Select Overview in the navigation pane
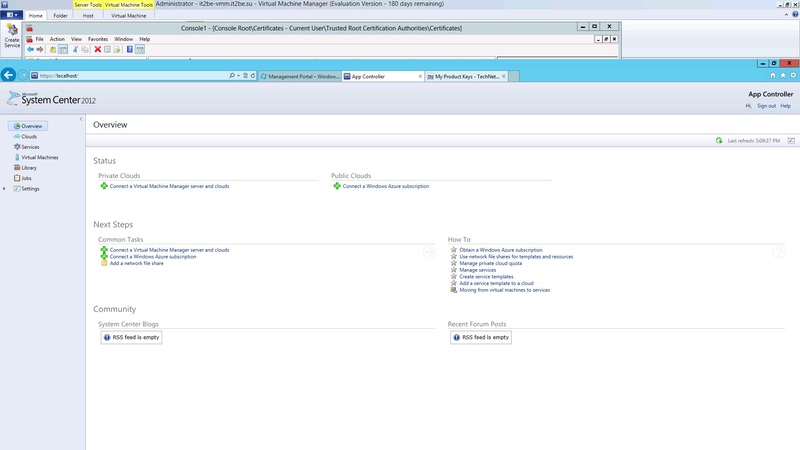This screenshot has height=450, width=800. [x=28, y=126]
